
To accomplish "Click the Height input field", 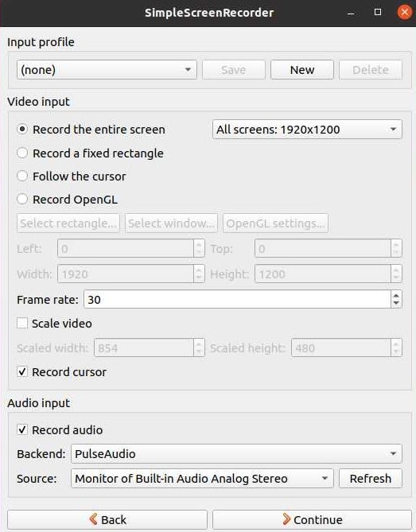I will 323,274.
